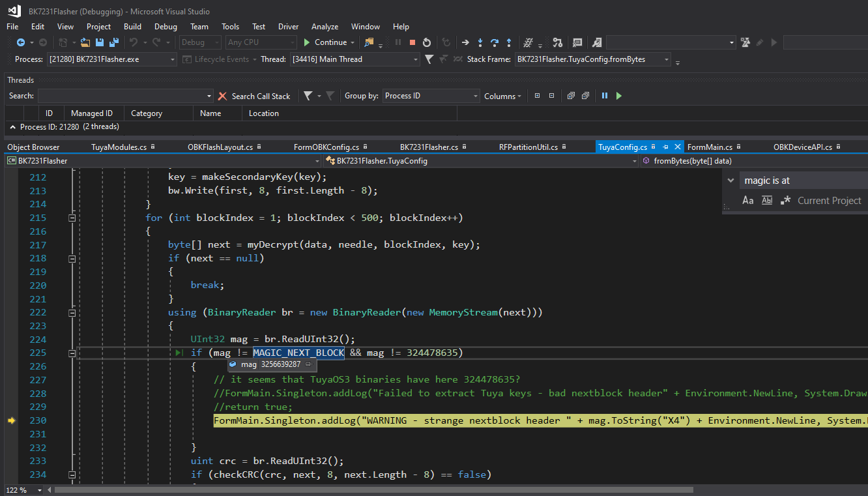Open the Team menu

[199, 27]
